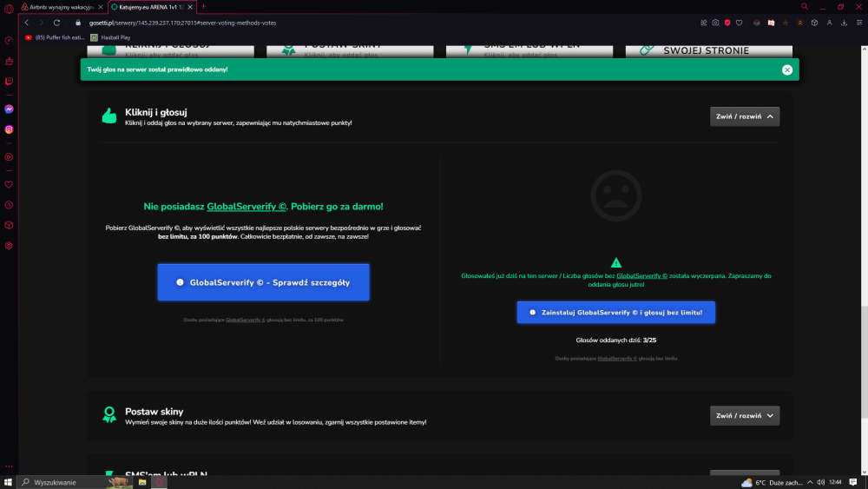Open Messenger in the sidebar
Screen dimensions: 868x489
(x=9, y=109)
